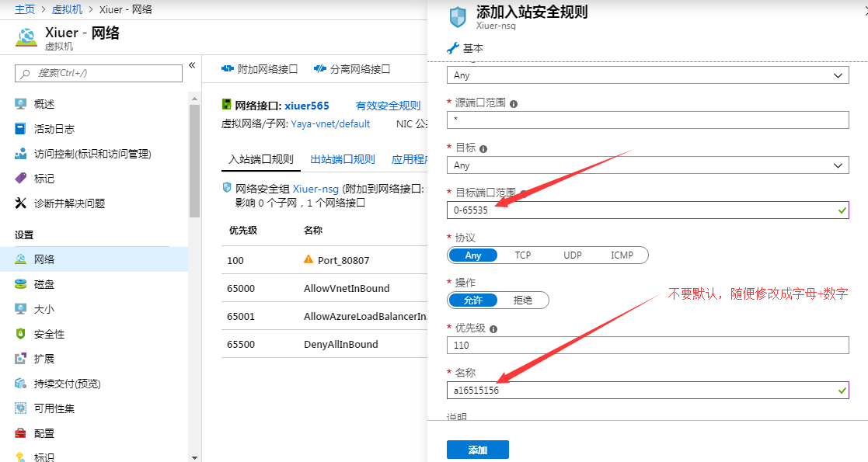
Task: Select TCP protocol option
Action: pyautogui.click(x=522, y=255)
